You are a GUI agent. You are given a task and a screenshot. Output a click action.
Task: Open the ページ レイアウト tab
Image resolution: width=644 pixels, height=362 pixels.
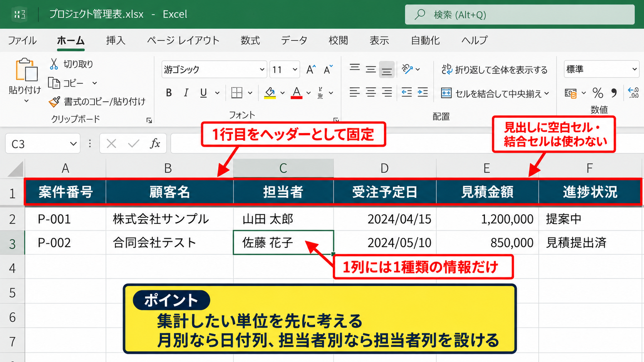point(183,40)
